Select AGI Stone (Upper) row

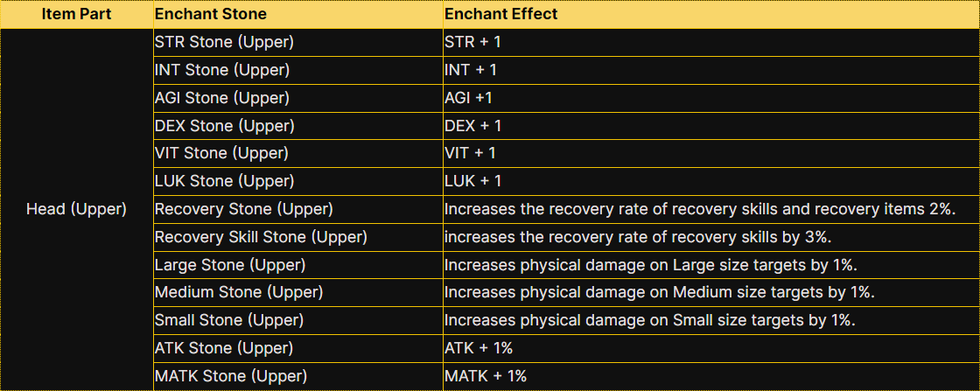pos(221,98)
